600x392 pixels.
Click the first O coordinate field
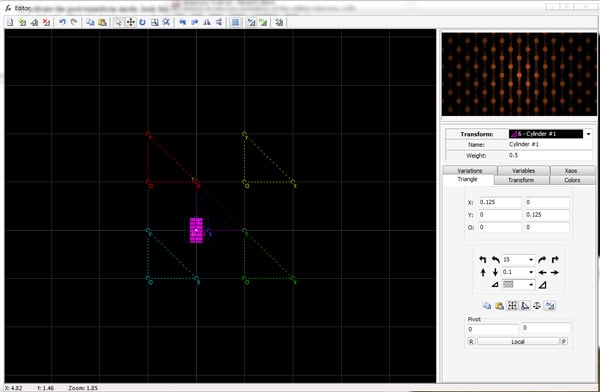pyautogui.click(x=500, y=227)
